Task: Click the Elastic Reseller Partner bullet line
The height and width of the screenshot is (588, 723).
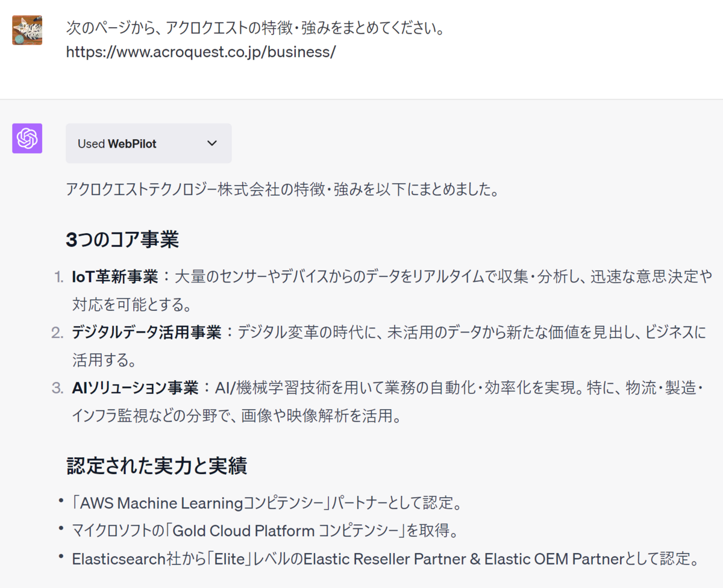Action: 386,558
